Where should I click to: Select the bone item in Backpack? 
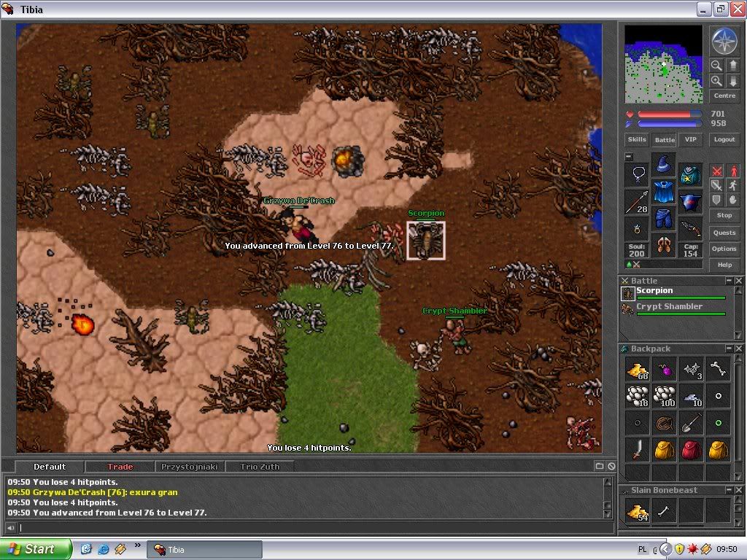(x=719, y=370)
